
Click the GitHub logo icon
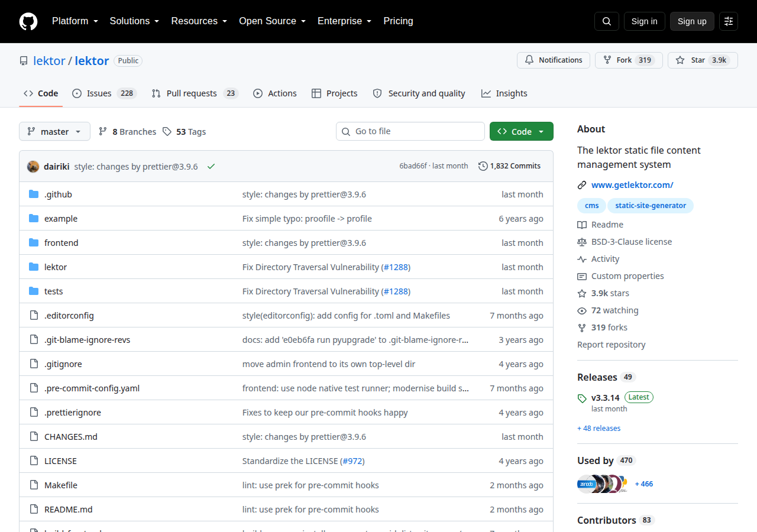click(x=28, y=21)
